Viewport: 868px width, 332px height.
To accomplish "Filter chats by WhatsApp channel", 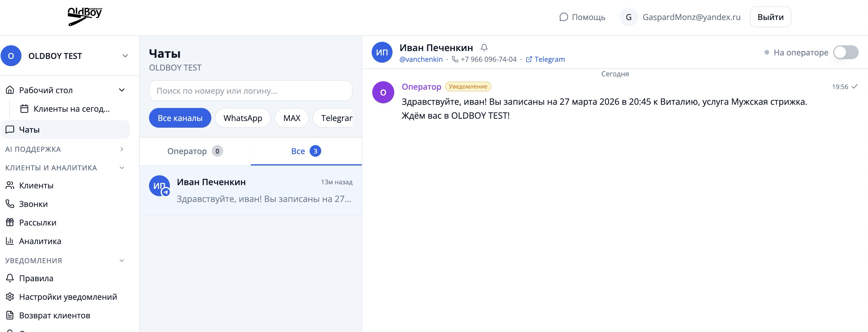I will [x=243, y=118].
